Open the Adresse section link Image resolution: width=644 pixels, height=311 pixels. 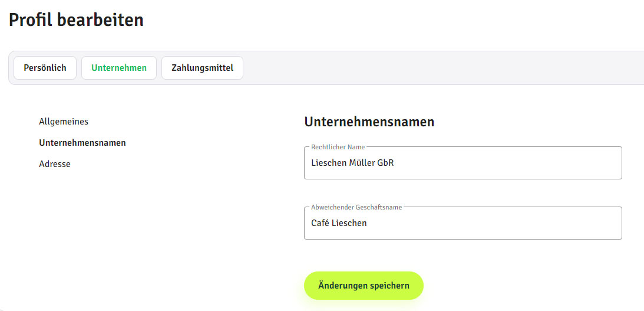55,164
